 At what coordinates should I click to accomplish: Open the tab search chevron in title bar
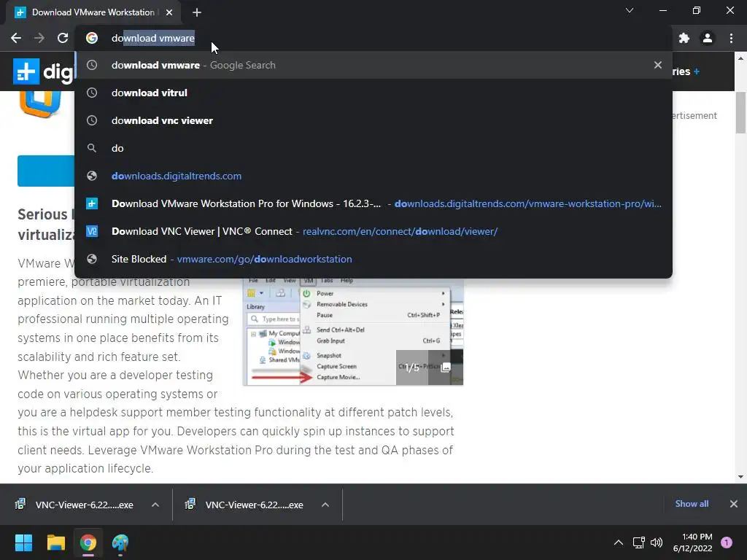630,10
